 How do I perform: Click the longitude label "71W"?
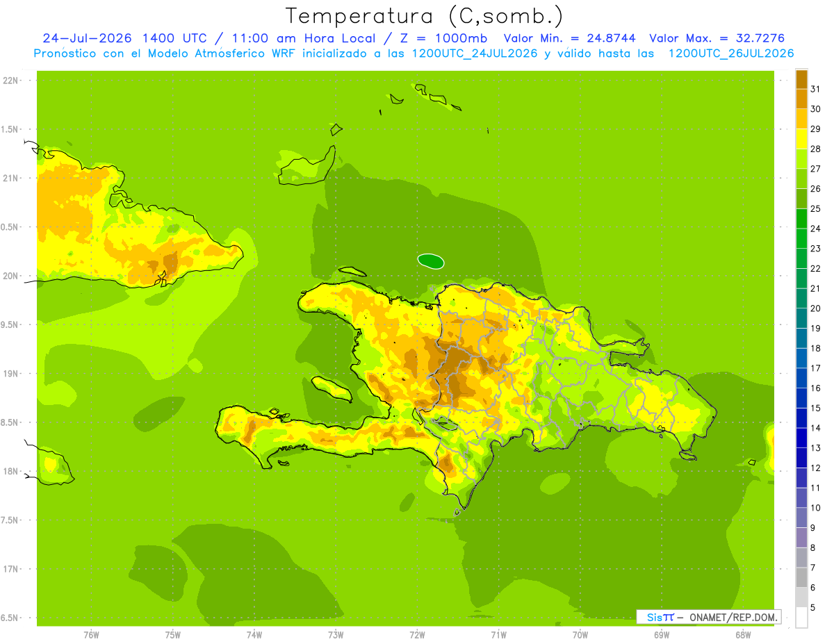tap(498, 635)
